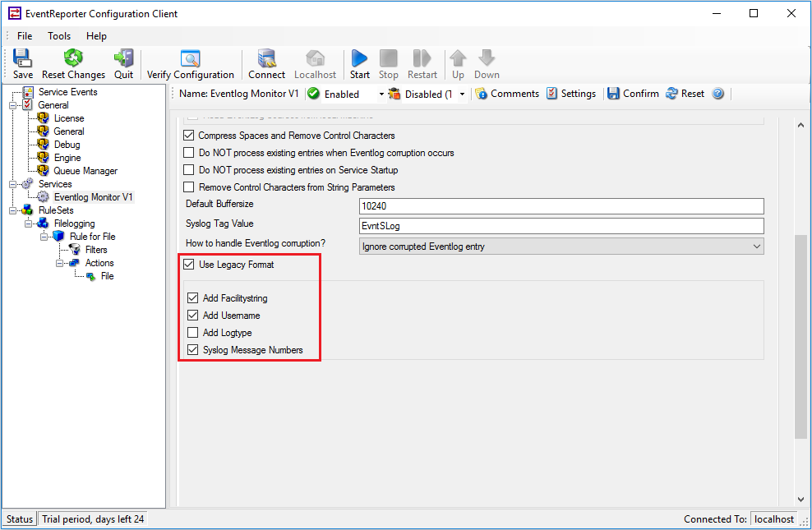Image resolution: width=812 pixels, height=530 pixels.
Task: Select the Queue Manager node
Action: pos(85,171)
